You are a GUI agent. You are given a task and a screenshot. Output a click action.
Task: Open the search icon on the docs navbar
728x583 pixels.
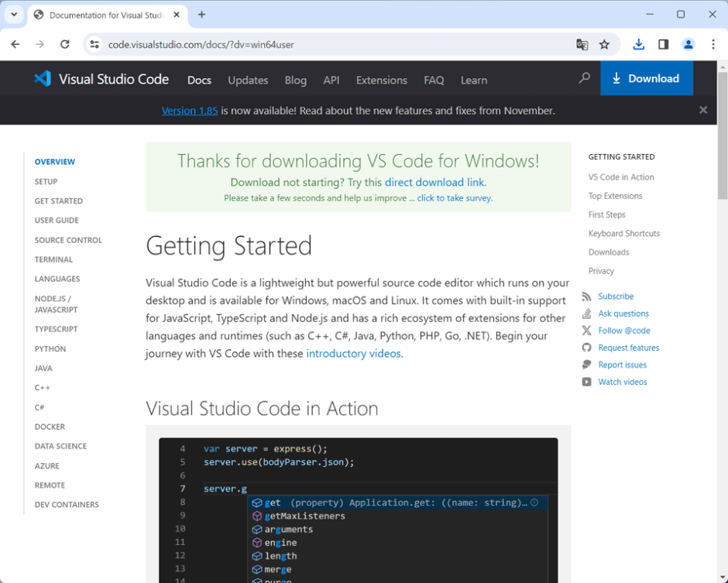point(585,78)
